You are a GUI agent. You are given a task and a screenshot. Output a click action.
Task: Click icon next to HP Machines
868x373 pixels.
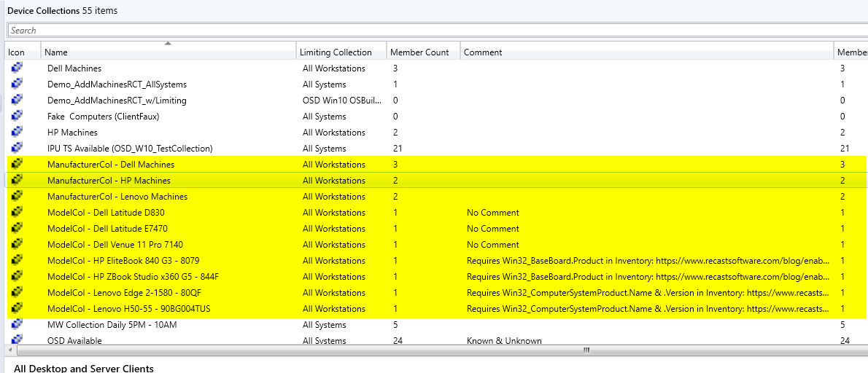coord(17,132)
